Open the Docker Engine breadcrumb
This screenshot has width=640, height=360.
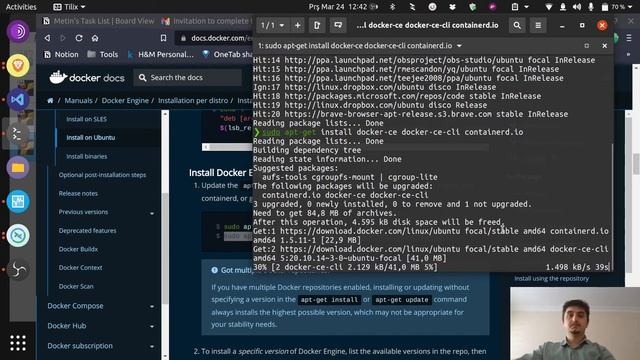tap(125, 100)
